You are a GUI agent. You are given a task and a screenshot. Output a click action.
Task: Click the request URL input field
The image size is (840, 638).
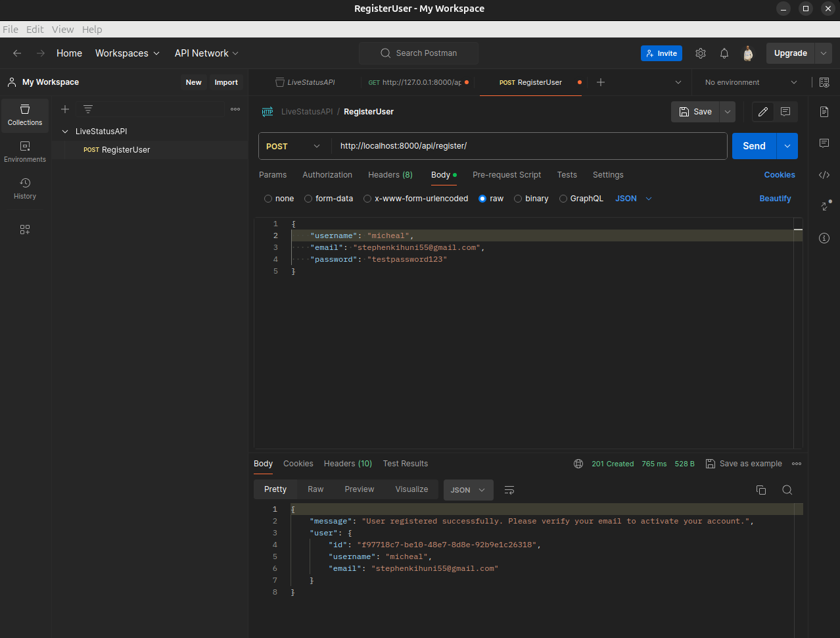click(x=529, y=146)
